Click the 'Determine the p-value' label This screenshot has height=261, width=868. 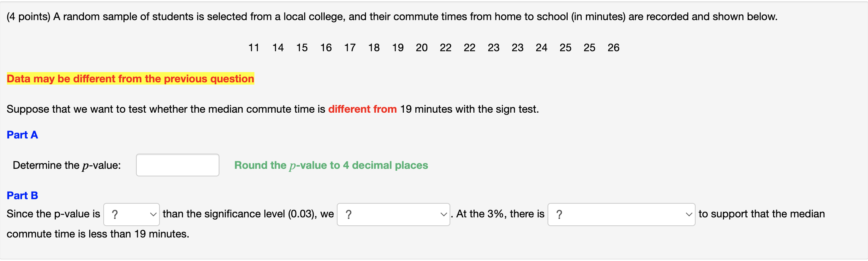click(67, 165)
